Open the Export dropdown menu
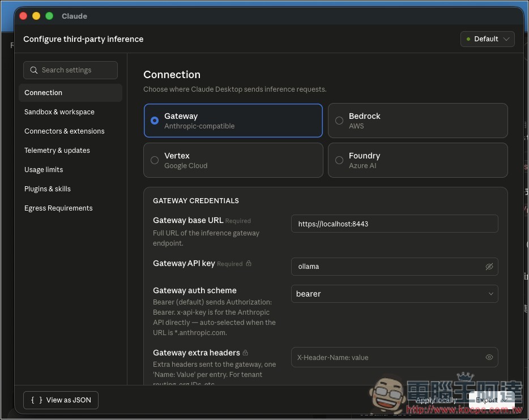This screenshot has width=529, height=420. (x=490, y=400)
